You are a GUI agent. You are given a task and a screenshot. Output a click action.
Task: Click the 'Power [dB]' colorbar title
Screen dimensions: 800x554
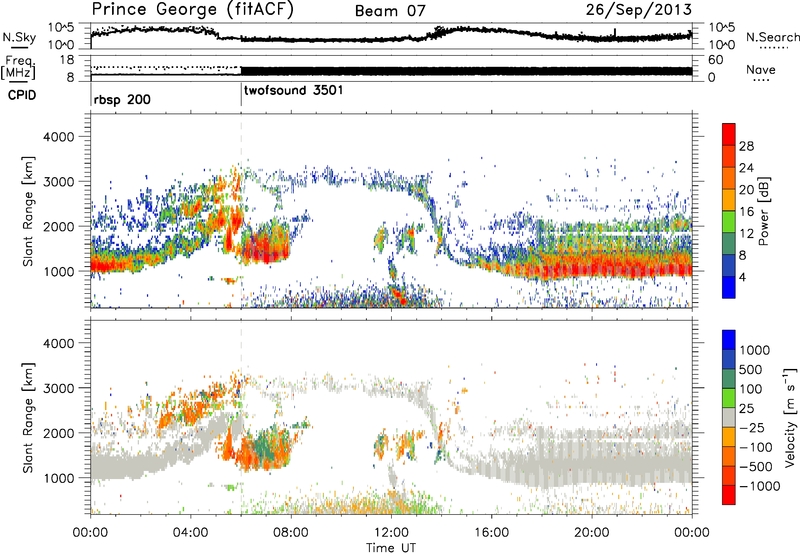[x=763, y=211]
